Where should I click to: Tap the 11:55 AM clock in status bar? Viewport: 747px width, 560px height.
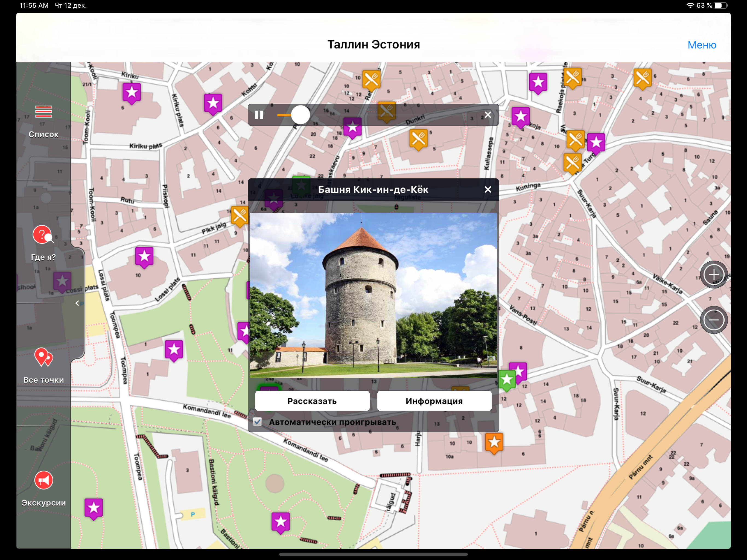point(34,5)
